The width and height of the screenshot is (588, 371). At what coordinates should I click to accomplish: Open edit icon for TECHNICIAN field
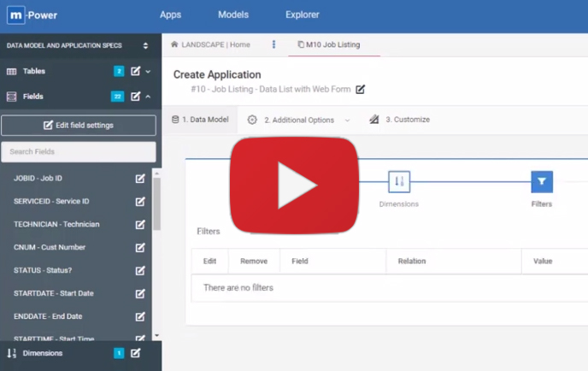(140, 225)
